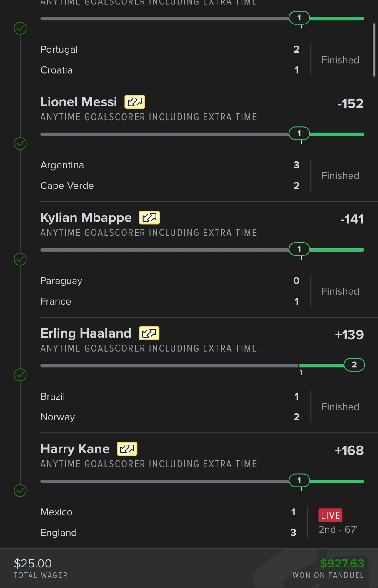Image resolution: width=378 pixels, height=588 pixels.
Task: Tap Messi's goal progress marker showing 1
Action: [299, 133]
